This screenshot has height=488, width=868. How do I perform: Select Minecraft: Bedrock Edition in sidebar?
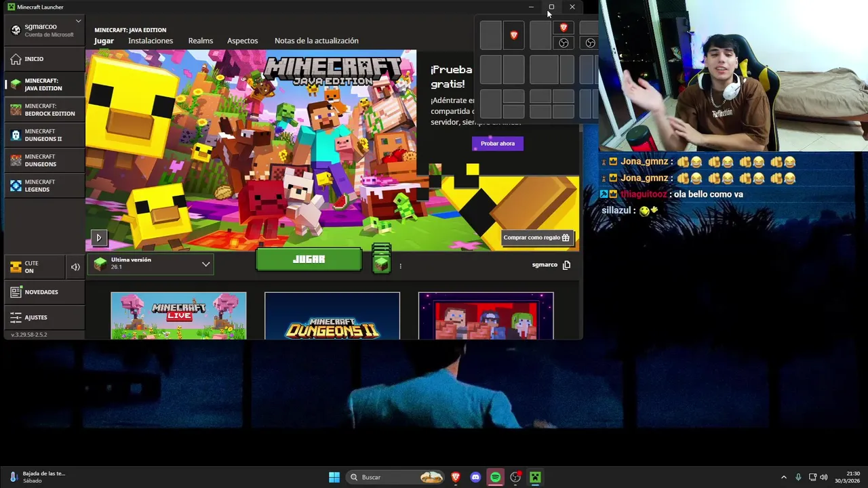pos(45,110)
